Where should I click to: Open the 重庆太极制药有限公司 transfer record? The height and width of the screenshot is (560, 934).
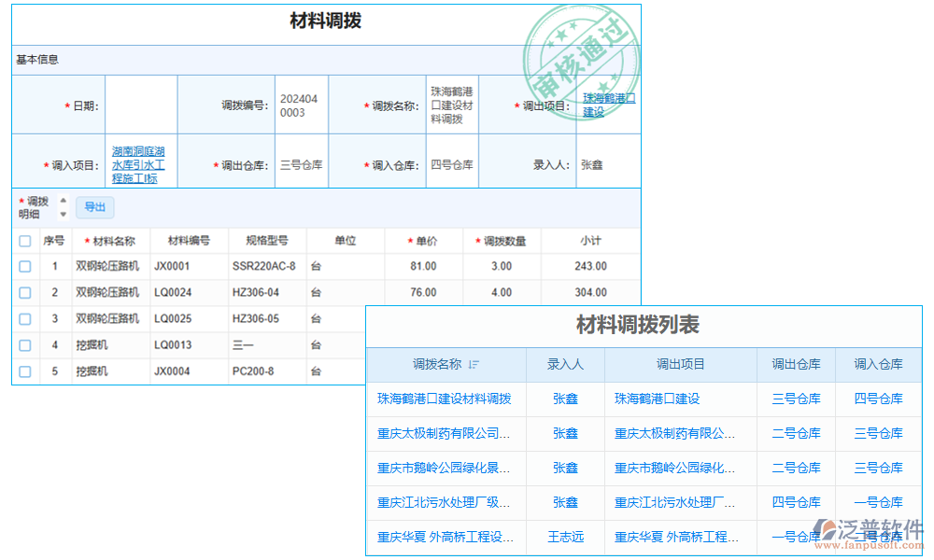click(446, 433)
